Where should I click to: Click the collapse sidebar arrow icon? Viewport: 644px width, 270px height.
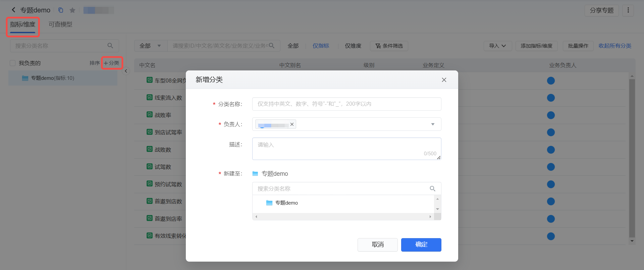pos(126,71)
